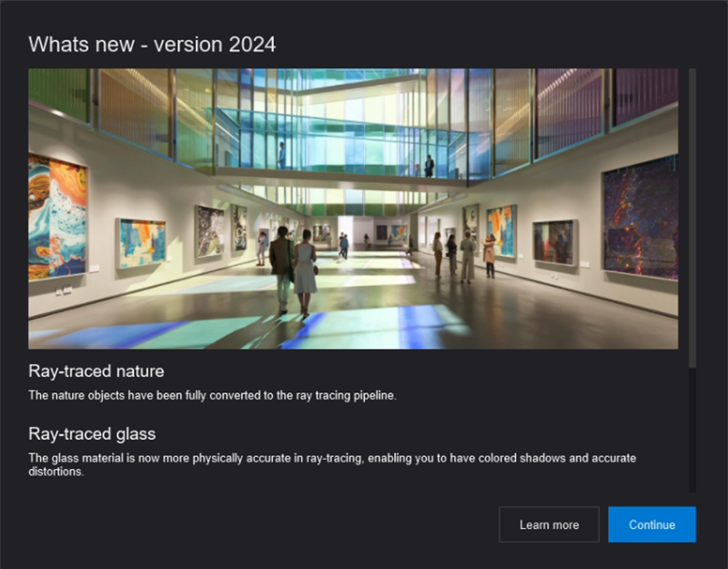Select the 'Ray-traced nature' heading
The image size is (728, 569).
point(96,371)
